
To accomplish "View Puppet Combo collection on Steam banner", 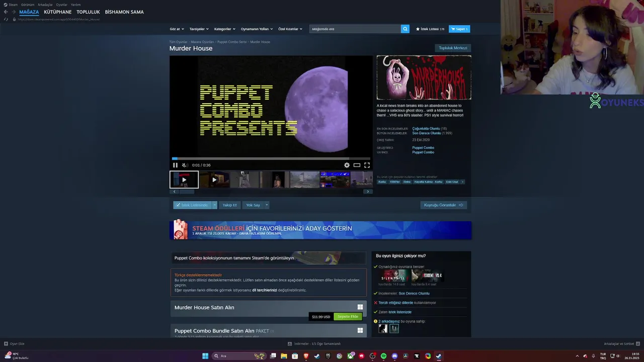I will (x=268, y=258).
